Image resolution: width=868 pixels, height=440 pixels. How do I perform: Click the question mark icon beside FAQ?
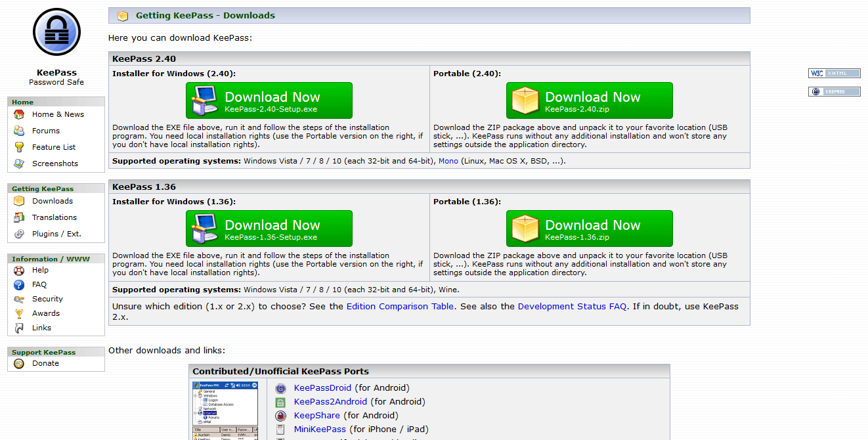coord(19,284)
